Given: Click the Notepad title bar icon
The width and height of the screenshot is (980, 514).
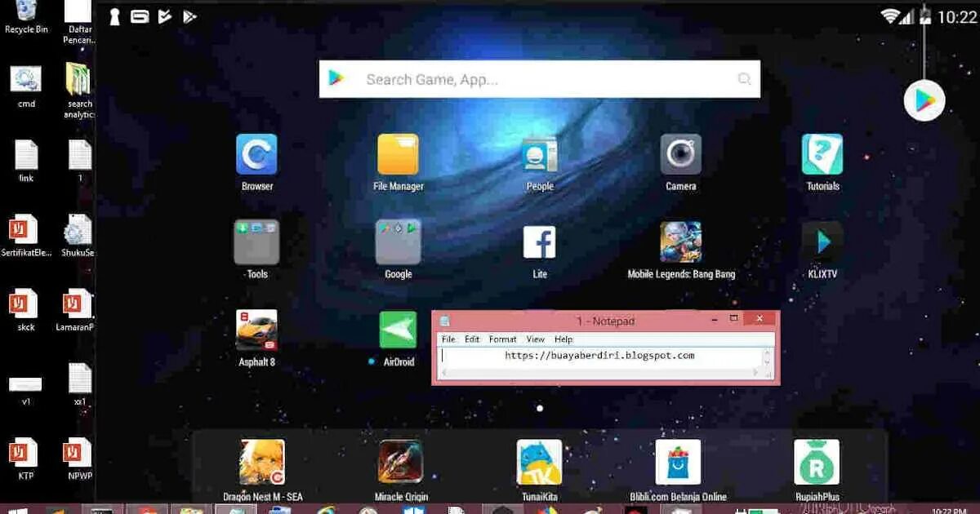Looking at the screenshot, I should pos(445,321).
